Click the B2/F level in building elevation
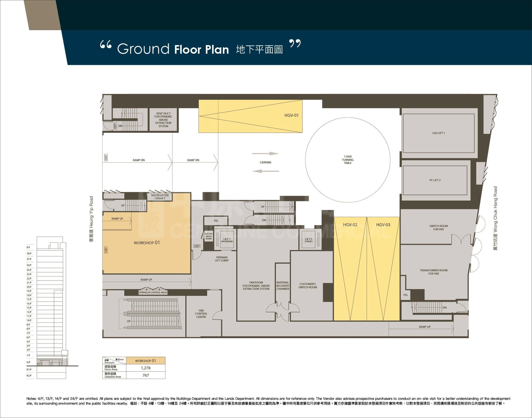The width and height of the screenshot is (532, 418). [x=29, y=376]
